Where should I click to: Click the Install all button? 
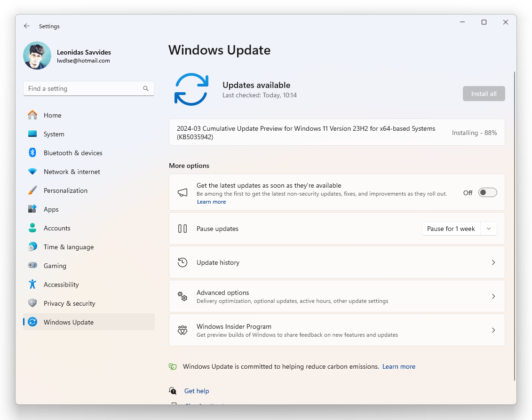(484, 94)
